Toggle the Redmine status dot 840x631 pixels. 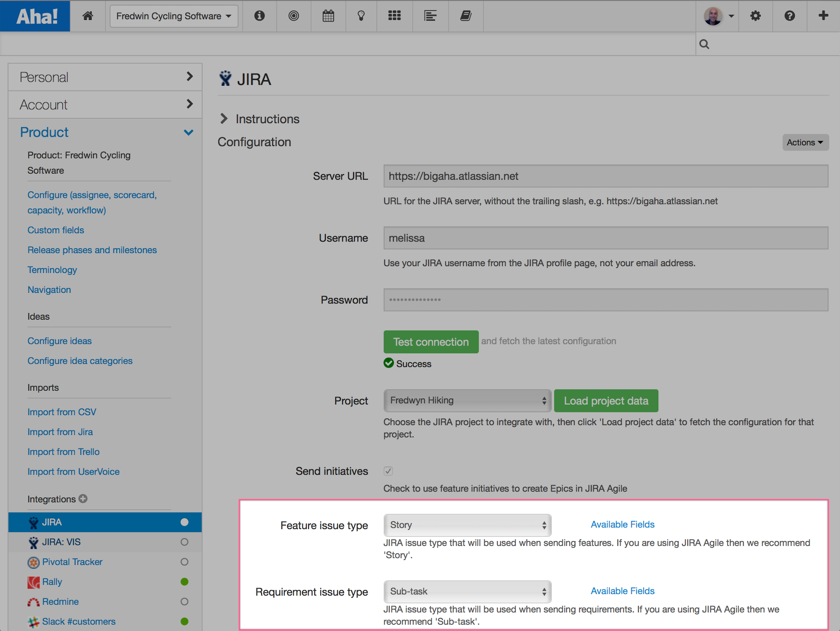tap(184, 602)
